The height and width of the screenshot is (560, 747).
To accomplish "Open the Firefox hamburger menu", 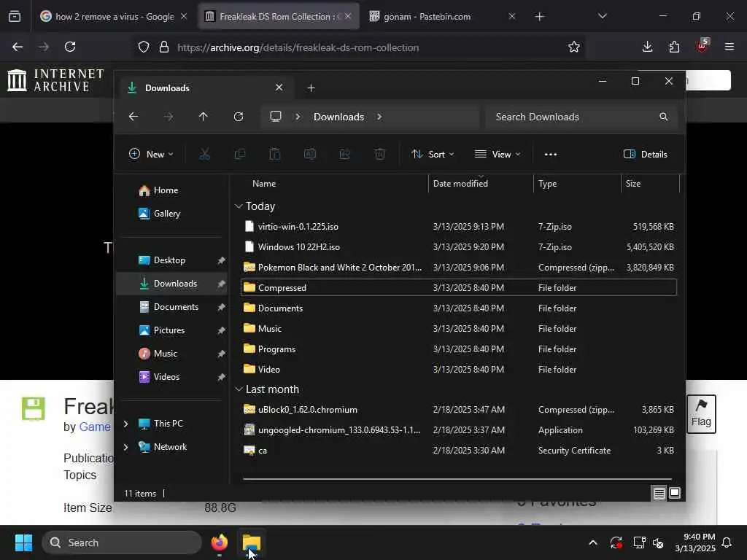I will point(729,47).
